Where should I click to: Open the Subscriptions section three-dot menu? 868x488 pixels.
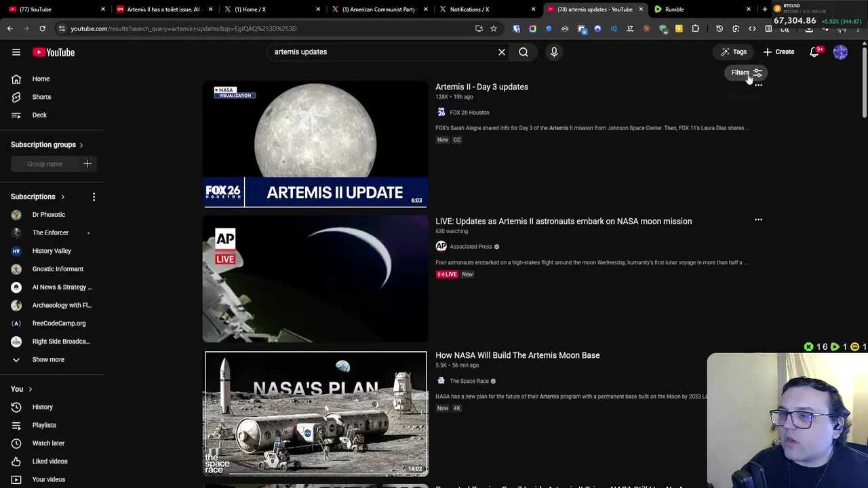pos(94,197)
